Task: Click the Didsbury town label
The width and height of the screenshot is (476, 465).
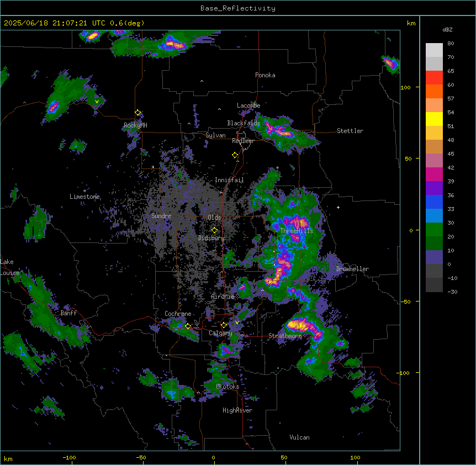Action: click(x=211, y=238)
